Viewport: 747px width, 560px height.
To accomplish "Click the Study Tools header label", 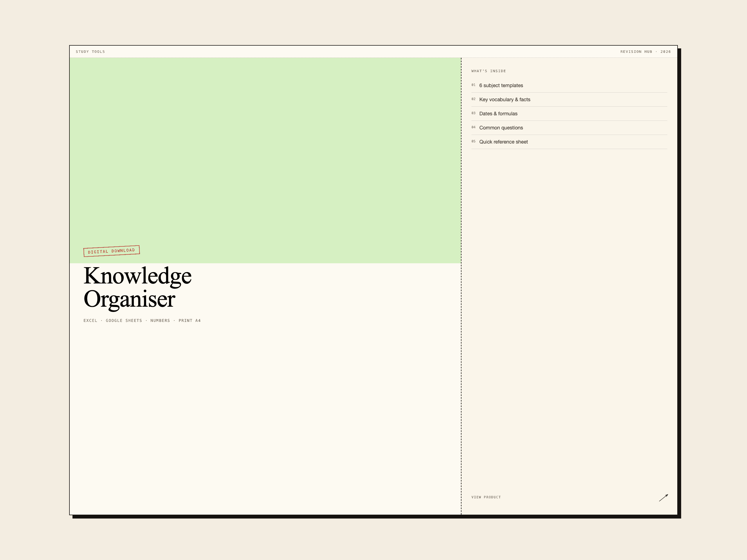I will 90,52.
